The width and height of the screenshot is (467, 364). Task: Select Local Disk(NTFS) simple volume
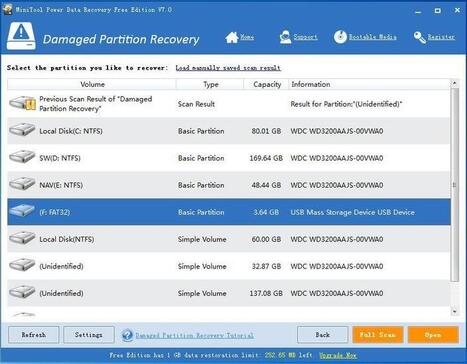(67, 239)
